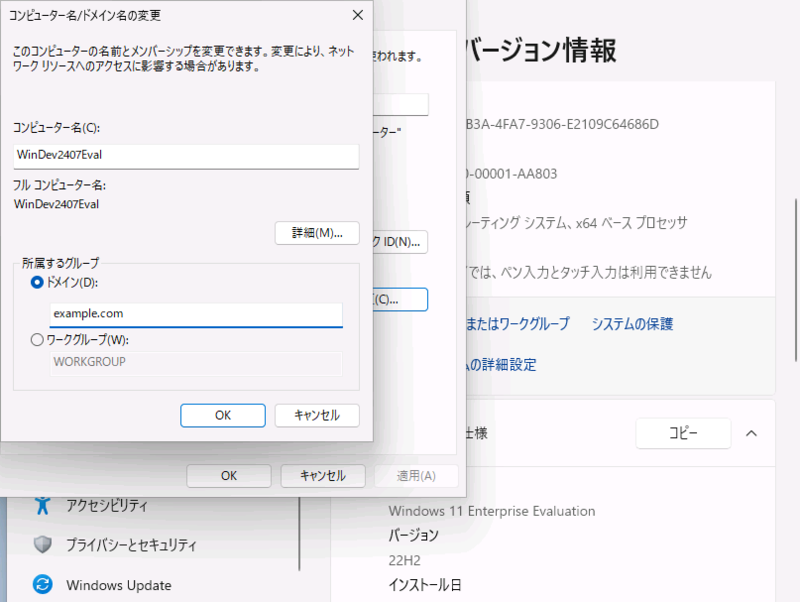Click 詳細(M)... button
Image resolution: width=800 pixels, height=602 pixels.
[316, 233]
